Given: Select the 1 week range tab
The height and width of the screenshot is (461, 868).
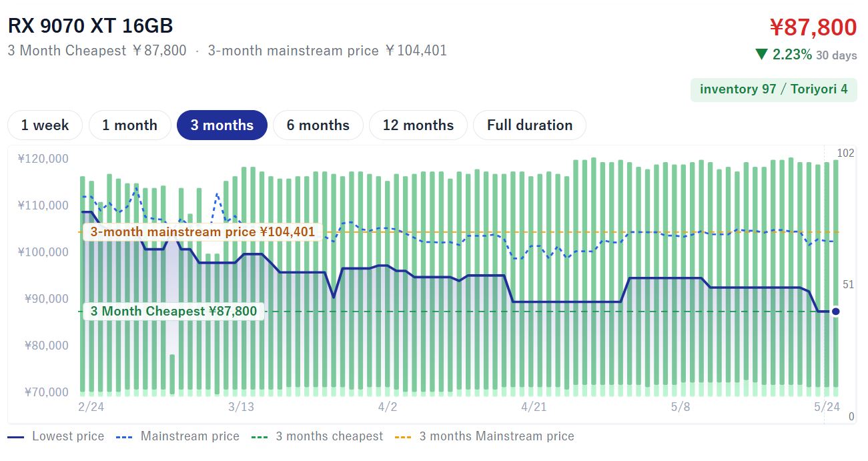Looking at the screenshot, I should click(x=45, y=125).
